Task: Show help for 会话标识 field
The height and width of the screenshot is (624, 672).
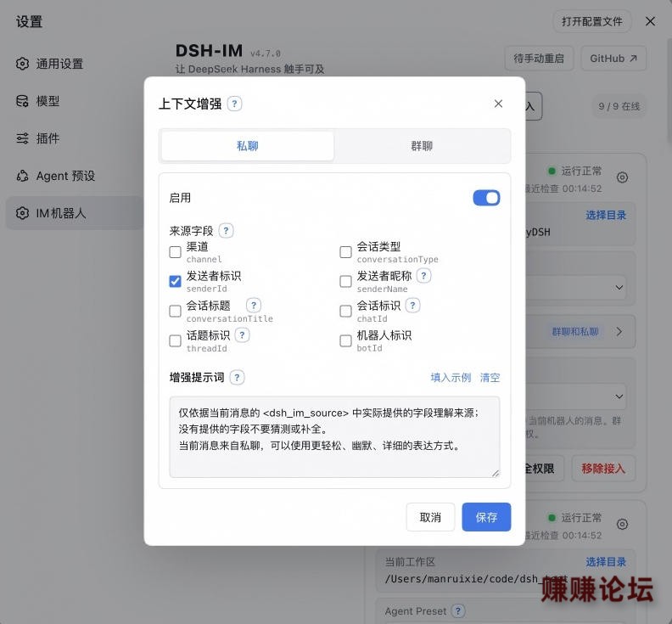Action: pos(412,306)
